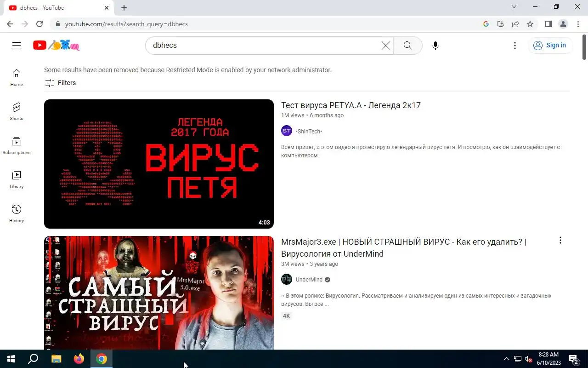Open the САМЫЙ СТРАШНЫЙ ВИРУС thumbnail

159,293
